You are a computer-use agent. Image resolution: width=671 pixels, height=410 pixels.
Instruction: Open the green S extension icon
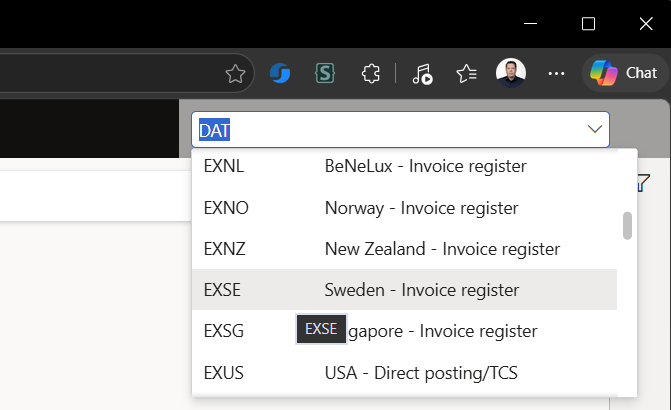(x=325, y=73)
